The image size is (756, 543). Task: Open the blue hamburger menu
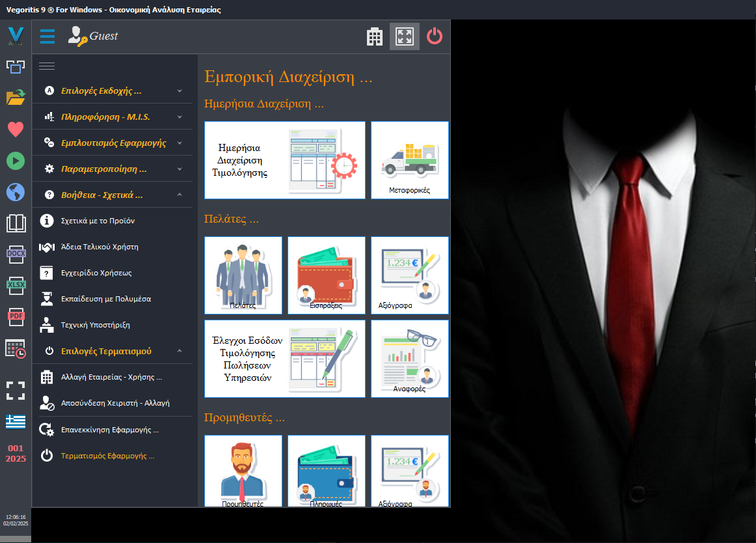click(47, 36)
